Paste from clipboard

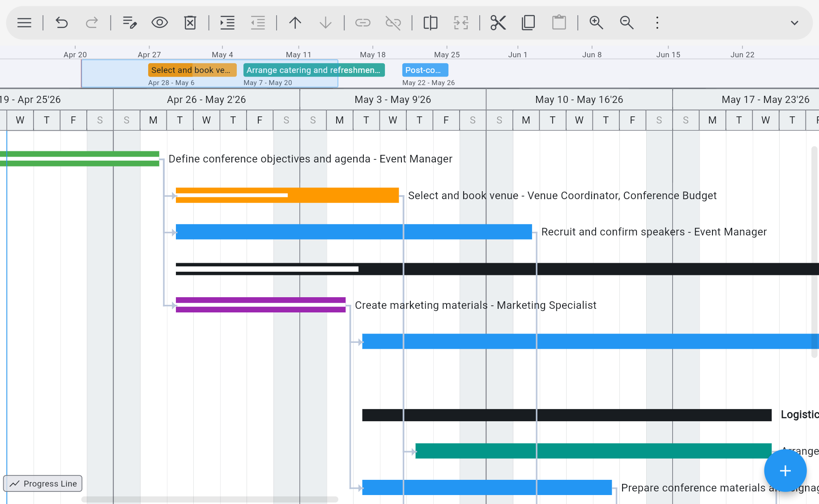[x=560, y=22]
